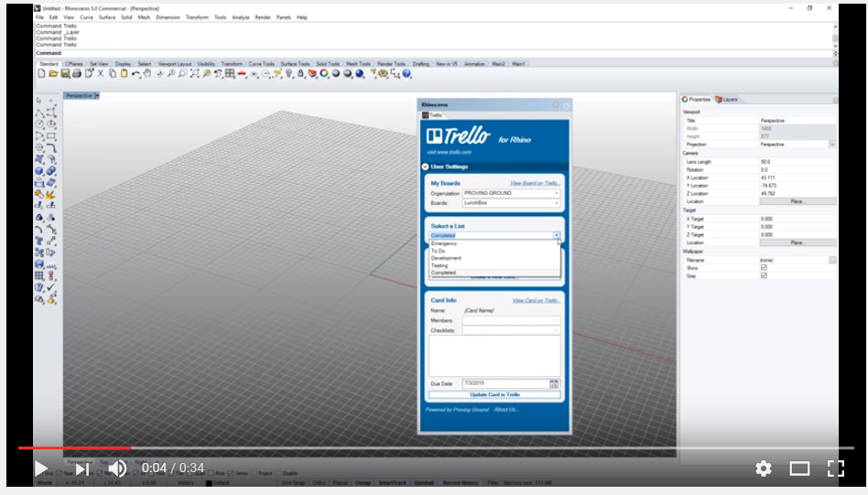Click the blue Help question mark icon
This screenshot has height=495, width=868.
coord(407,73)
